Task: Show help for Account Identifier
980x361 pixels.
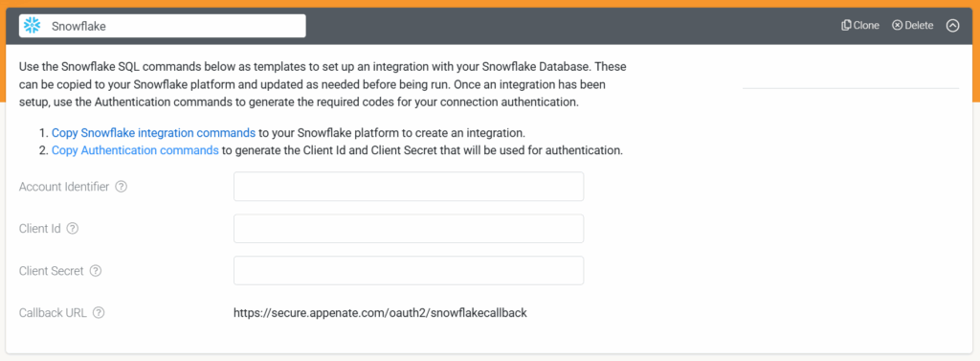Action: [122, 187]
